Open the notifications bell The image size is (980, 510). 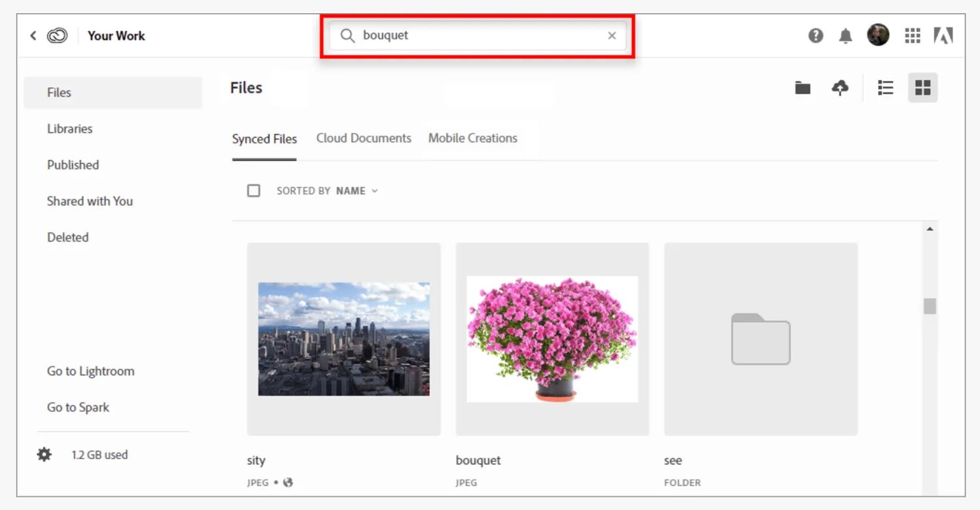[x=846, y=36]
